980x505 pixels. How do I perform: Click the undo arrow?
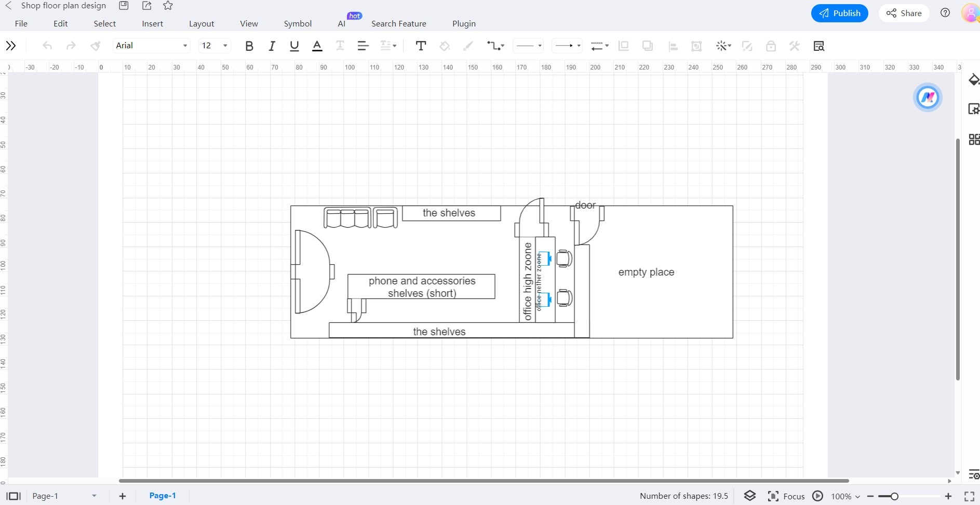pyautogui.click(x=47, y=46)
